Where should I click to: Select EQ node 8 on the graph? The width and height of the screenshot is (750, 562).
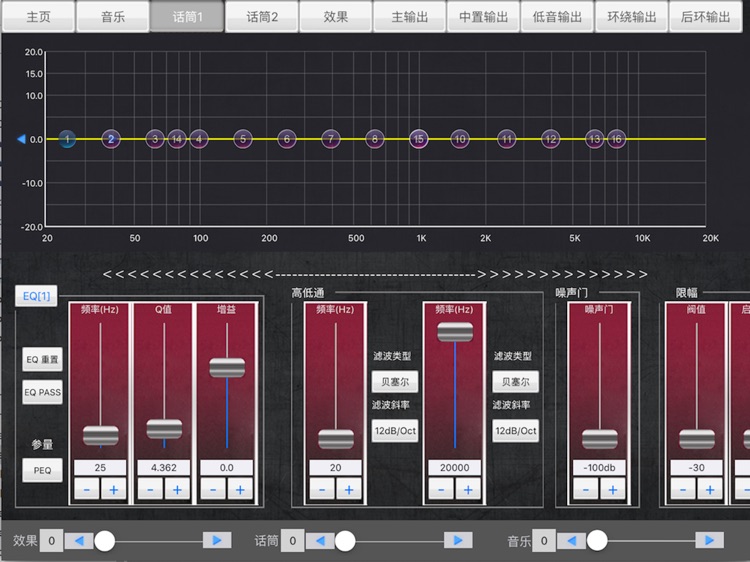[x=375, y=139]
